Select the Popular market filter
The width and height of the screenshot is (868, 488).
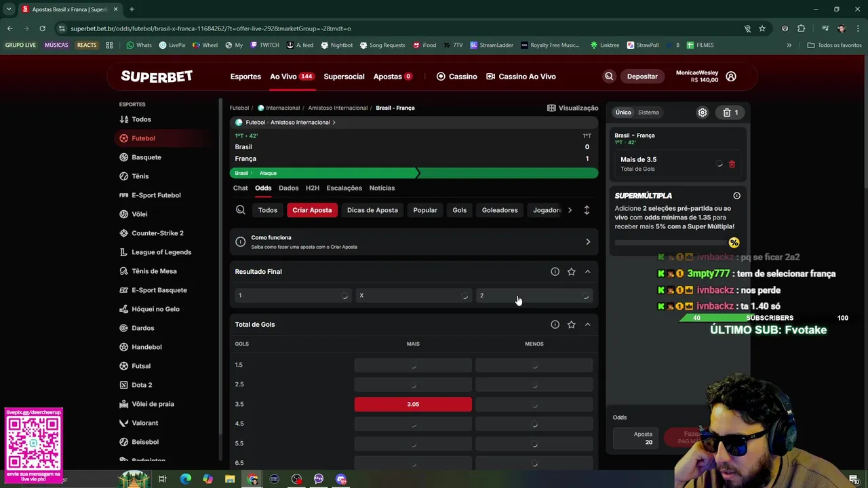(425, 210)
